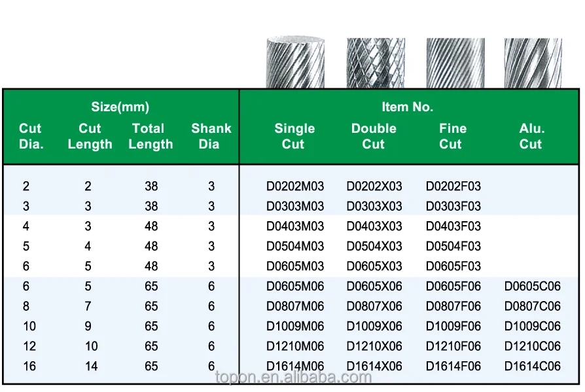The image size is (585, 392).
Task: Click the Cut Length column header
Action: pos(90,136)
